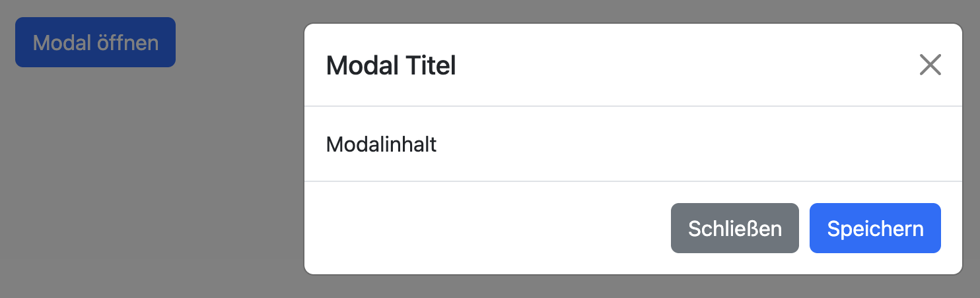This screenshot has width=980, height=298.
Task: Click the Modal Titel heading
Action: 391,66
